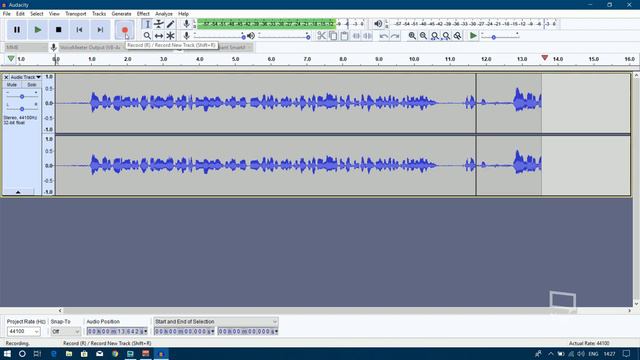Image resolution: width=640 pixels, height=360 pixels.
Task: Click the Audio Position time field
Action: (x=117, y=331)
